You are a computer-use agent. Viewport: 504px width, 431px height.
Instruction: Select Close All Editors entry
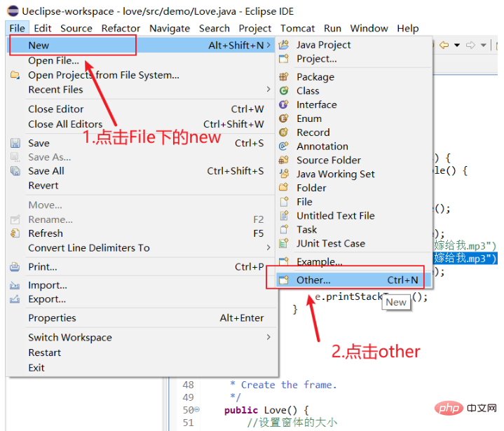click(x=142, y=124)
